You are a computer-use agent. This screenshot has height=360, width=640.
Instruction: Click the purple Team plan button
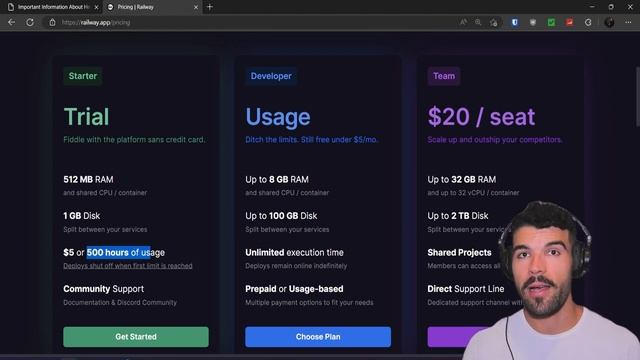(x=459, y=337)
